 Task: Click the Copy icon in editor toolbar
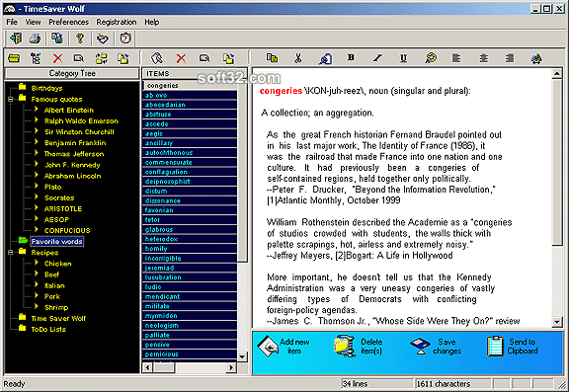(x=272, y=58)
